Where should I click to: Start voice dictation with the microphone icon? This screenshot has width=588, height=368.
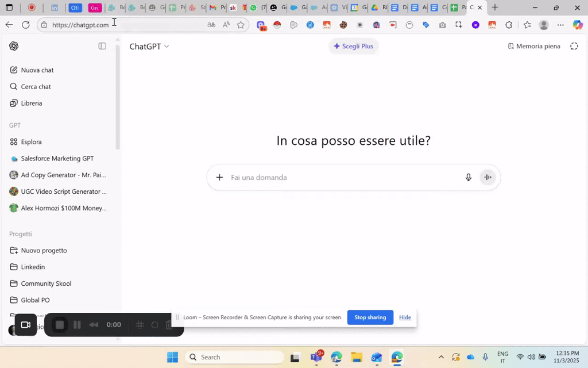(469, 177)
